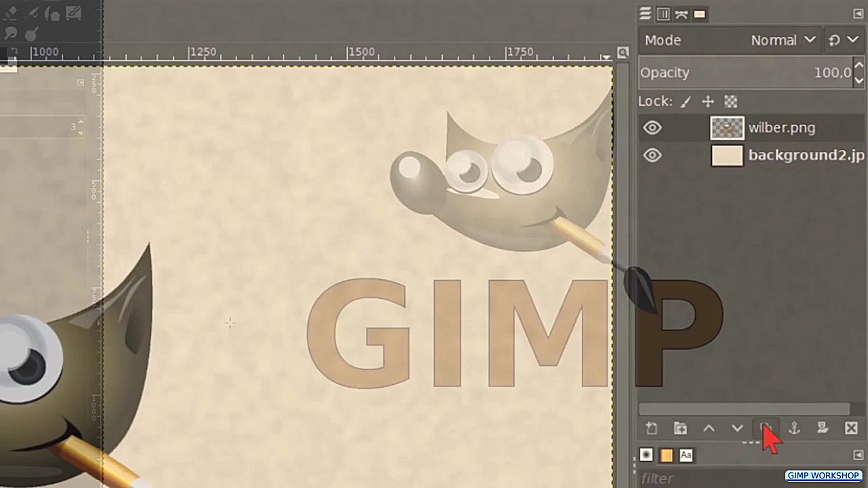
Task: Toggle zoom image when window size changes
Action: click(x=623, y=53)
